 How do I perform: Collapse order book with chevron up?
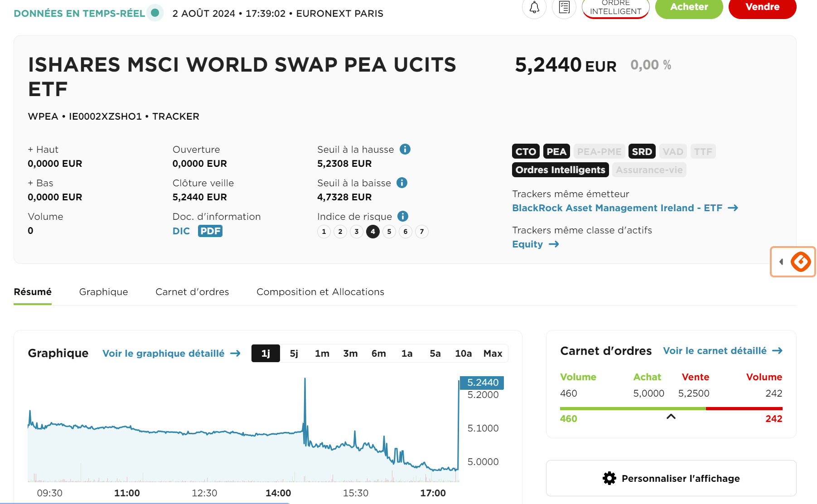click(x=671, y=416)
